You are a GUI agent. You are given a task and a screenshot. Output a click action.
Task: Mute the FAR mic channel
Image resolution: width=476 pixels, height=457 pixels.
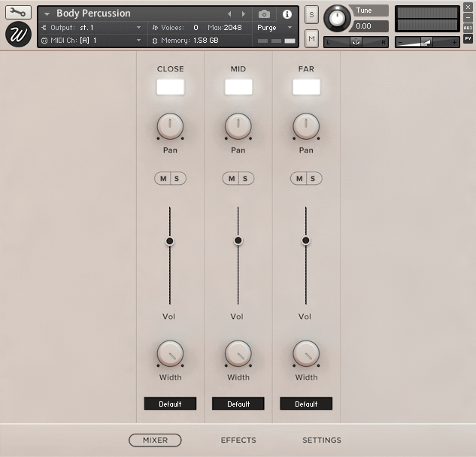coord(299,178)
